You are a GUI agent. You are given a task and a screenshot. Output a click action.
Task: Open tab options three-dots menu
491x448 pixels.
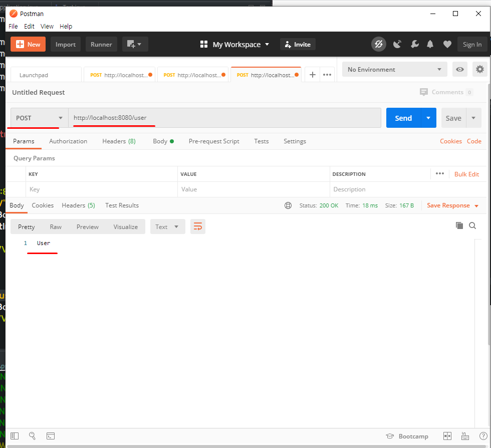point(327,75)
